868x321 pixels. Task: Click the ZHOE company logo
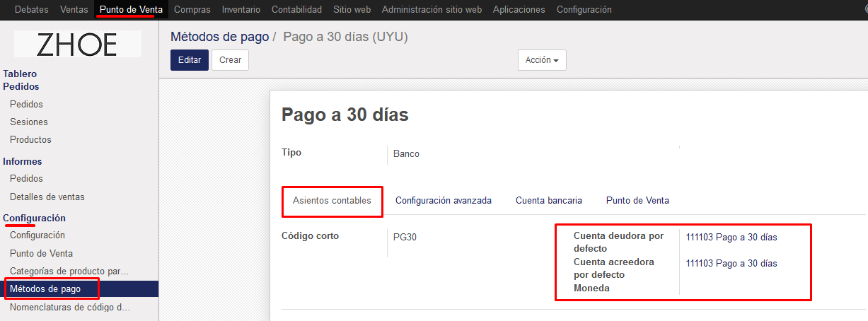tap(77, 44)
